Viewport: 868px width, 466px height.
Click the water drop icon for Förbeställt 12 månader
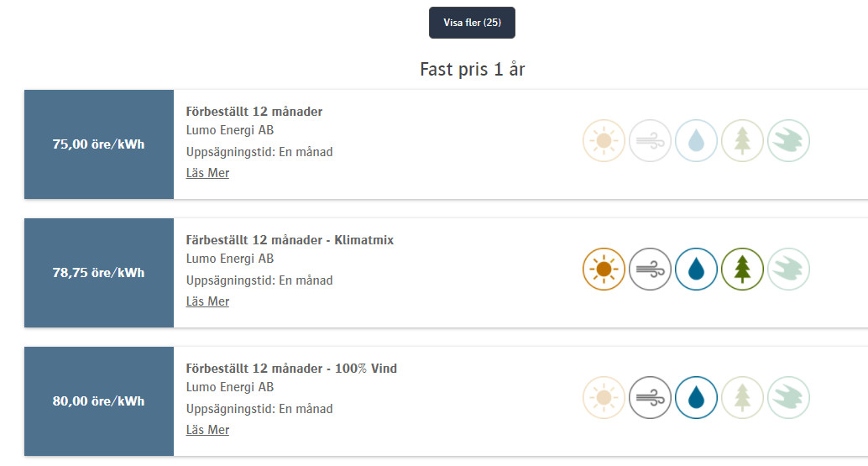tap(696, 141)
